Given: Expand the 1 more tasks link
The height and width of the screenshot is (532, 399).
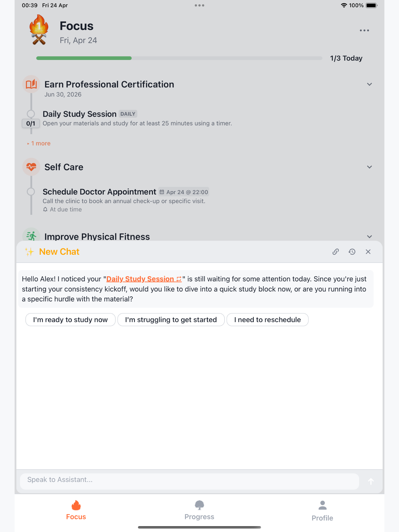Looking at the screenshot, I should (39, 143).
